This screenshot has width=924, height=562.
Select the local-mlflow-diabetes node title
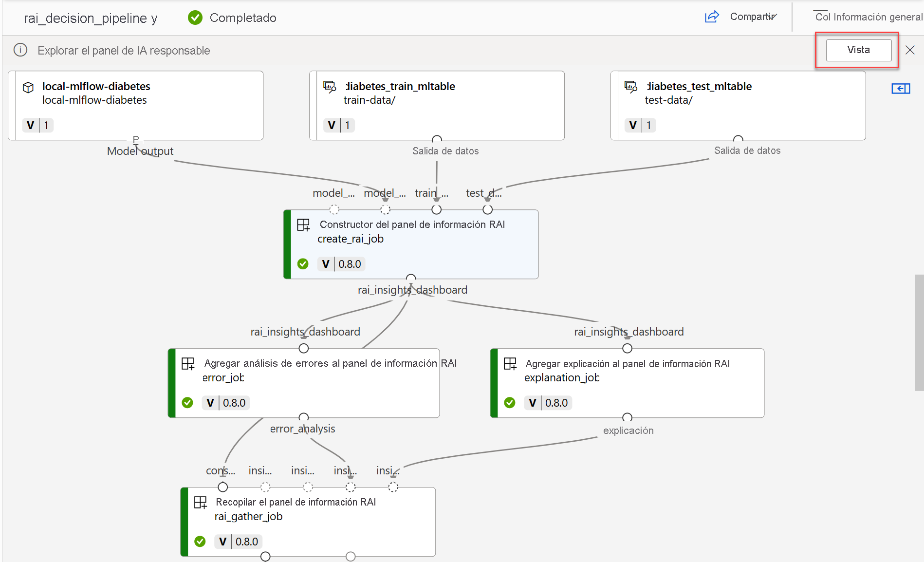96,86
